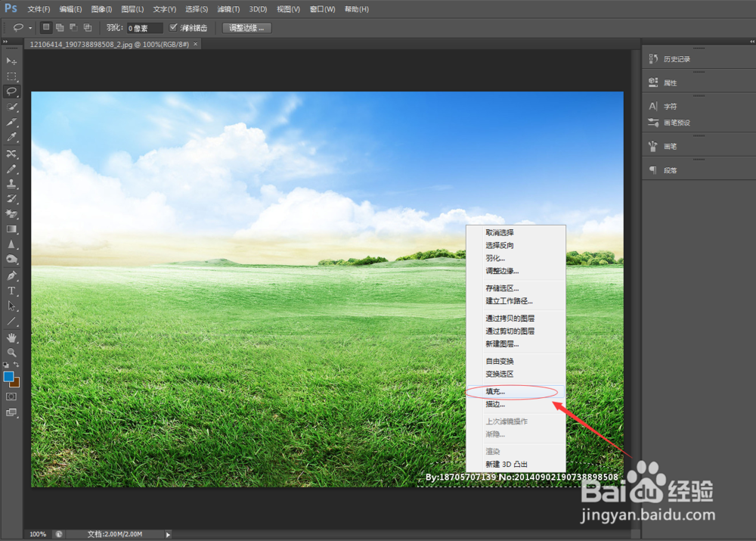Open the brown background color swatch

(x=16, y=384)
